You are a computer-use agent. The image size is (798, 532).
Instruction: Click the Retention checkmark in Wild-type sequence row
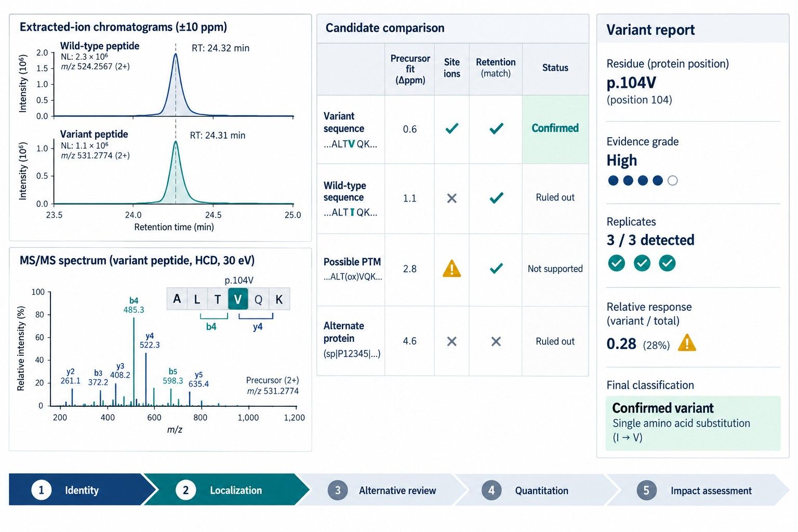tap(496, 197)
